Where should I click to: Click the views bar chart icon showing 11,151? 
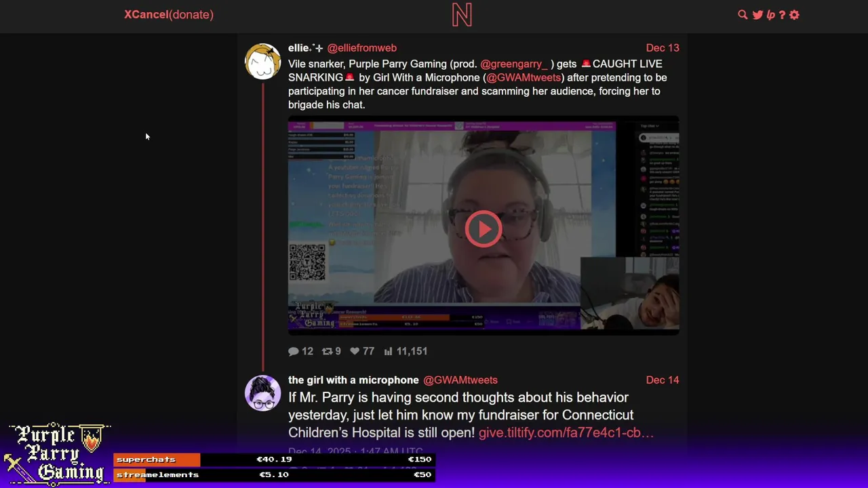[389, 351]
